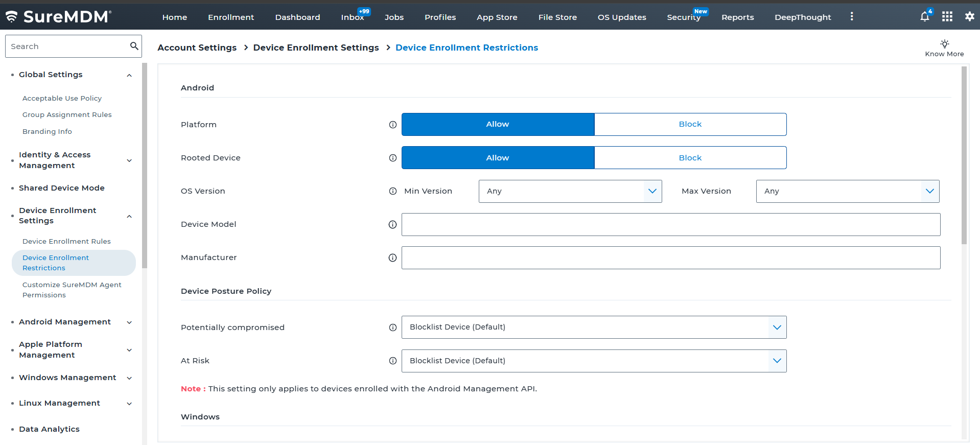Click info icon beside Potentially compromised
Screen dimensions: 980x445
tap(392, 327)
